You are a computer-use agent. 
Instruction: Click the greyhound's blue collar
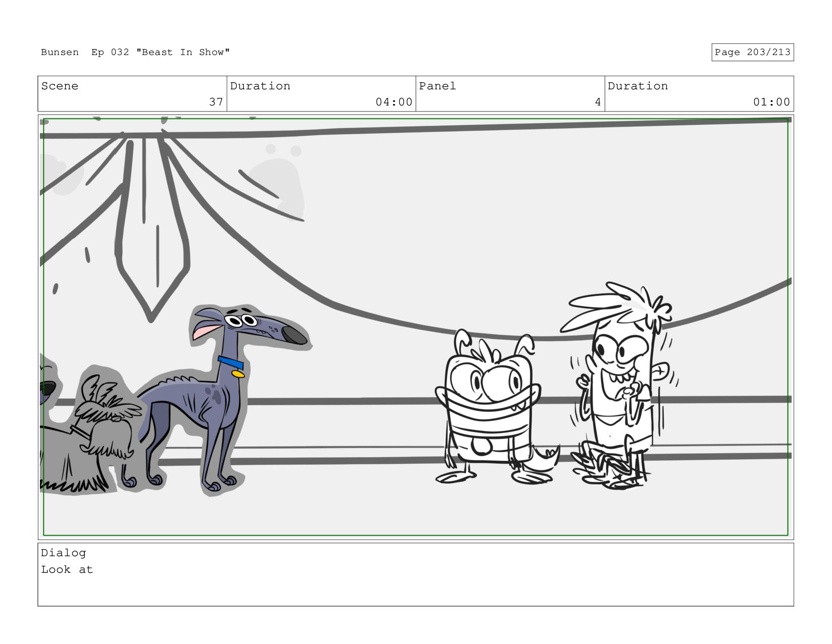click(231, 362)
